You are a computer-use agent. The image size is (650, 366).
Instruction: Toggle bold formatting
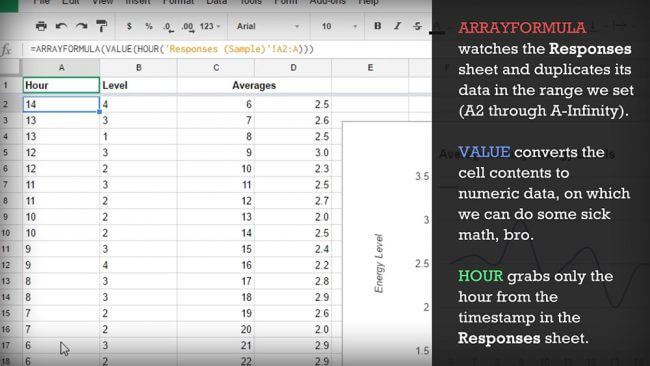click(377, 26)
